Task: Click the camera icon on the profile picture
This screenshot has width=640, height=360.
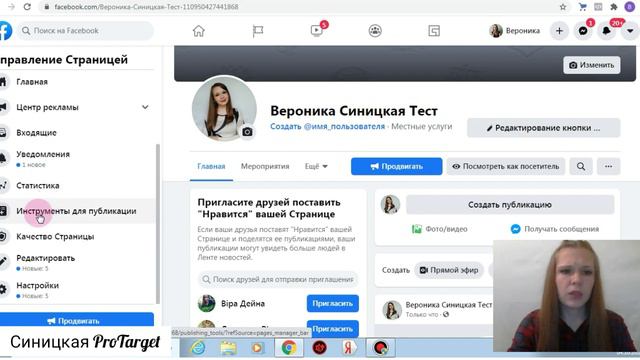Action: (247, 132)
